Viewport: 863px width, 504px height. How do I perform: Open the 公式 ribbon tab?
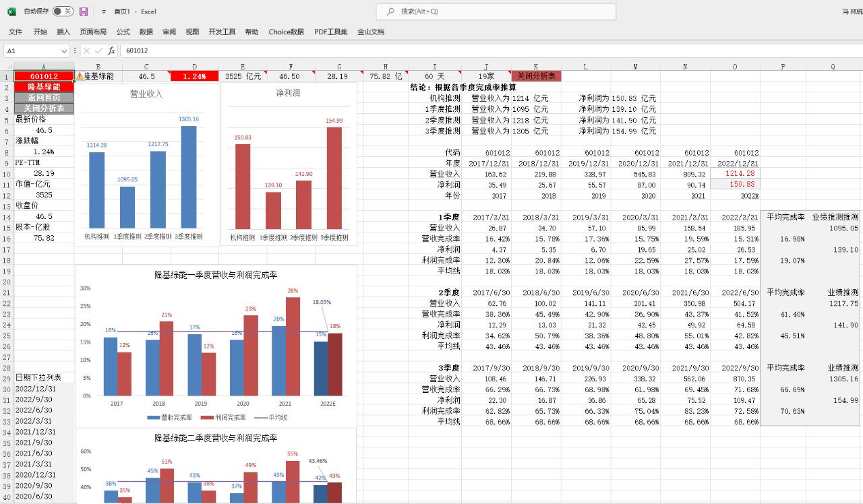(123, 32)
